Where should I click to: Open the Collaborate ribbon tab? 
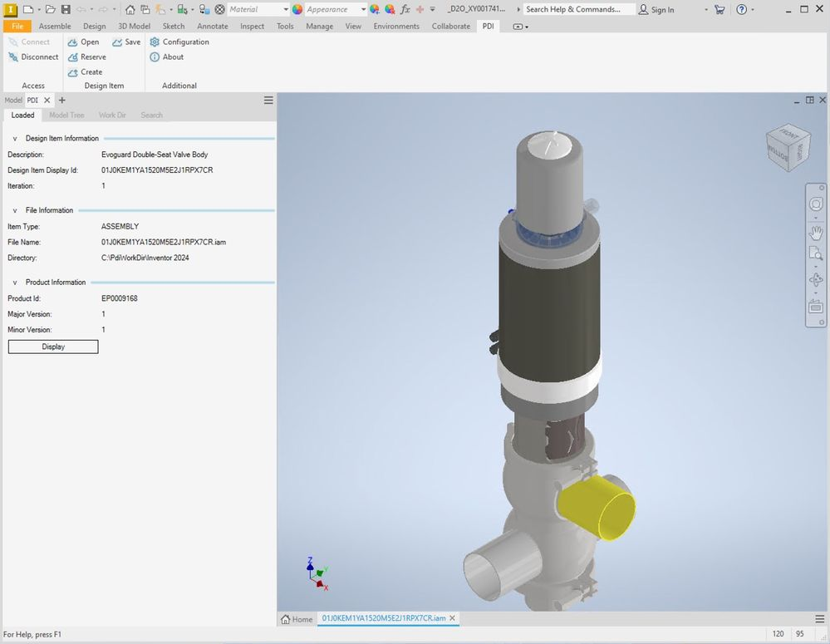click(x=451, y=26)
